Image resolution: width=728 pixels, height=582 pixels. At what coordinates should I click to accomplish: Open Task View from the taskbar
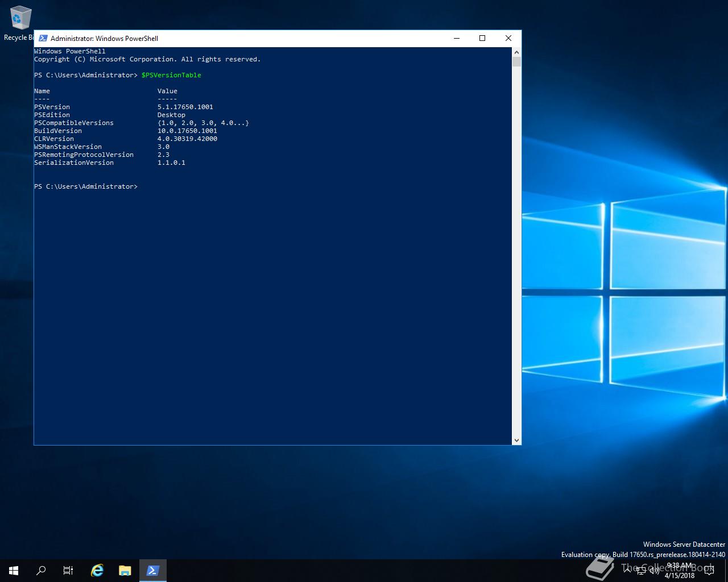68,571
